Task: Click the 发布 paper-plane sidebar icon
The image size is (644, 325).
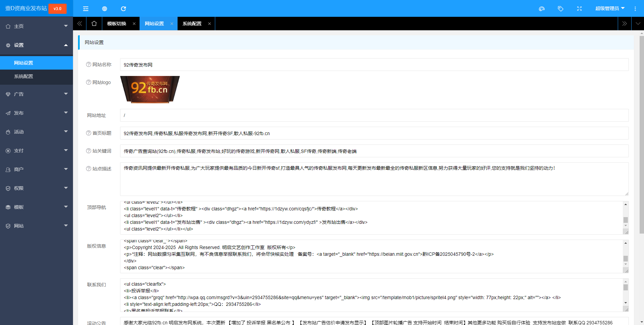Action: pos(8,113)
